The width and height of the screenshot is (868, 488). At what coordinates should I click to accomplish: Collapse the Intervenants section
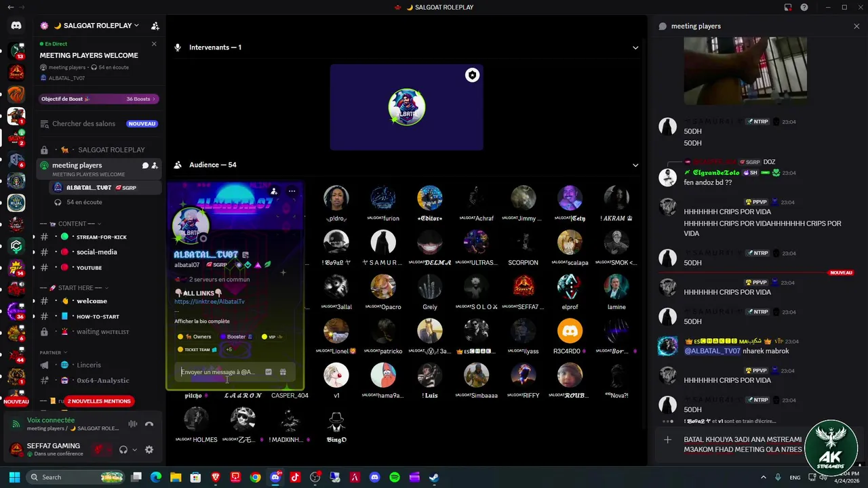pos(635,47)
